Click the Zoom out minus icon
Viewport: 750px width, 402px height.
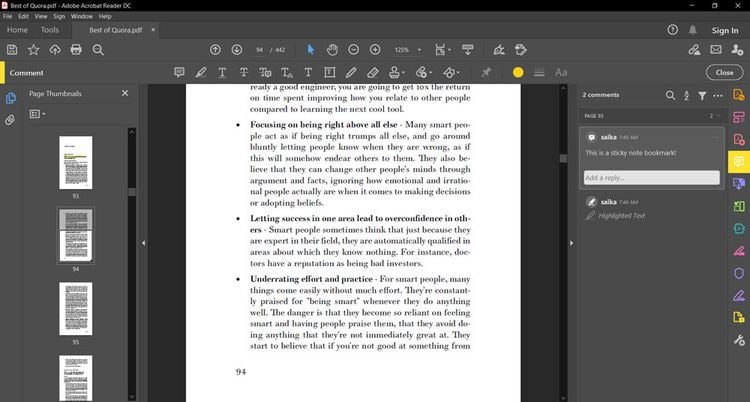pyautogui.click(x=353, y=50)
